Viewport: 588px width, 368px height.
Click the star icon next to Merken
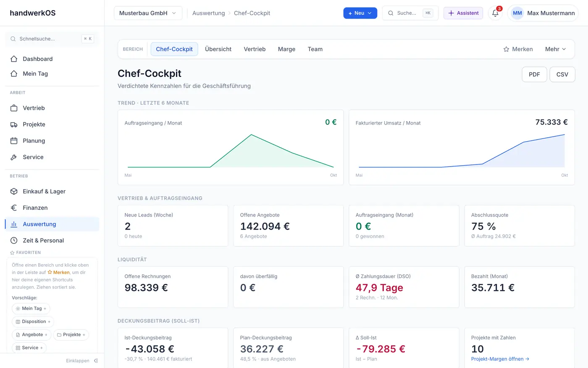coord(506,49)
